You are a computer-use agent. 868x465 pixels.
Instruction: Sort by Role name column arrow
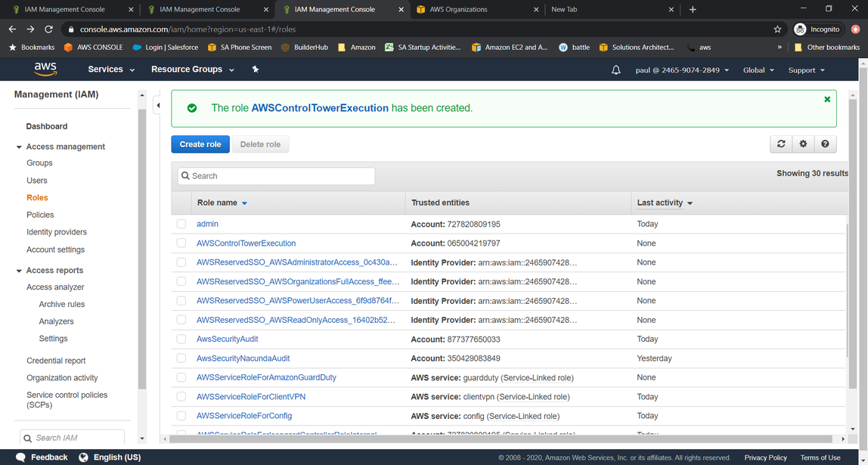coord(245,203)
